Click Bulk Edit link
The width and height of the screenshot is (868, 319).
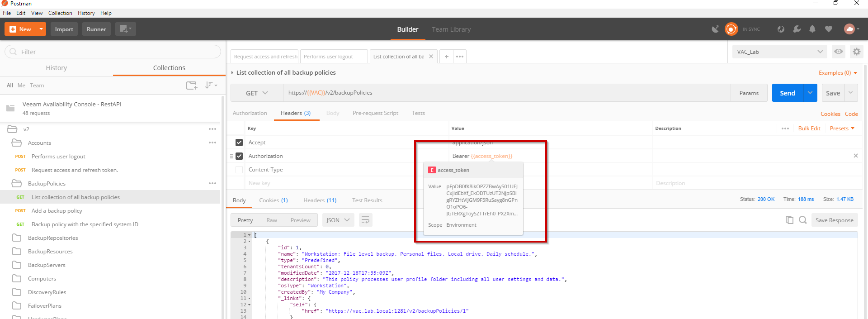[809, 129]
